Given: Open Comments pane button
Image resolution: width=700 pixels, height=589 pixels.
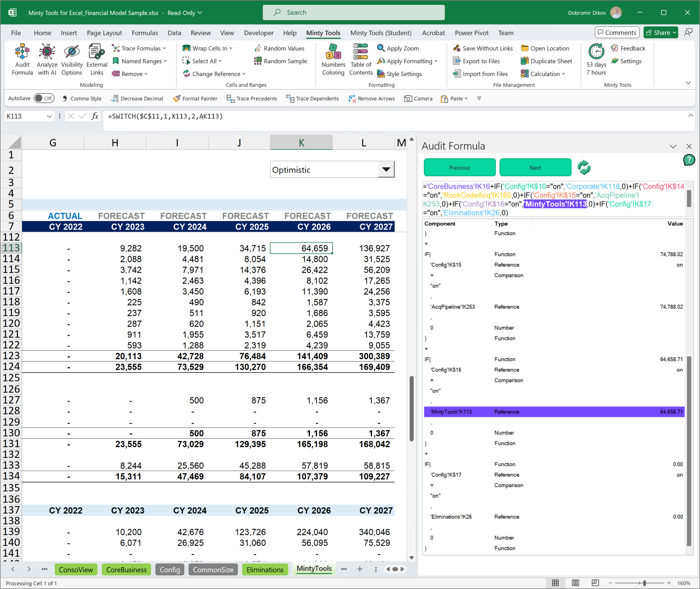Looking at the screenshot, I should click(617, 32).
